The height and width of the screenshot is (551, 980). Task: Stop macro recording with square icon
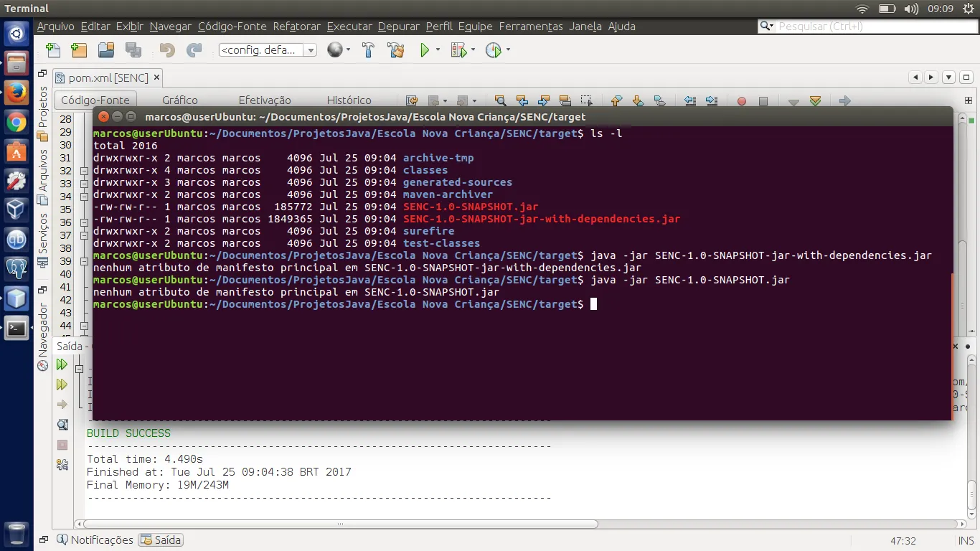tap(763, 101)
